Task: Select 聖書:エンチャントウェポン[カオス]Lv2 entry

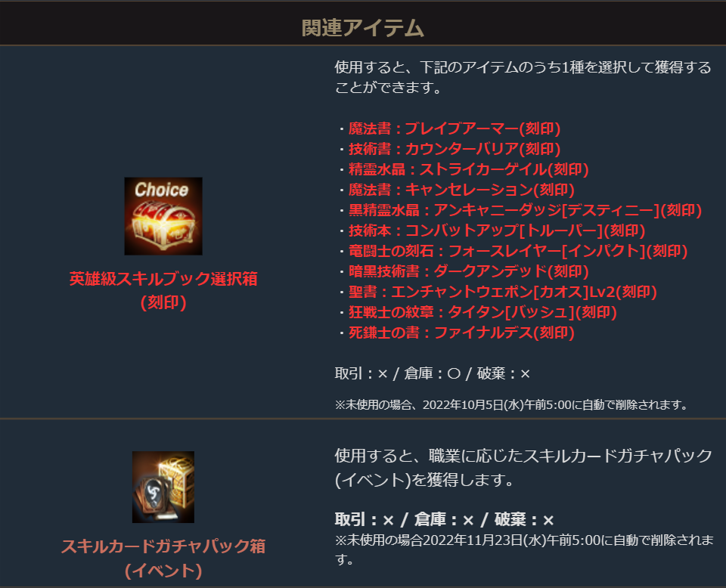Action: coord(502,292)
